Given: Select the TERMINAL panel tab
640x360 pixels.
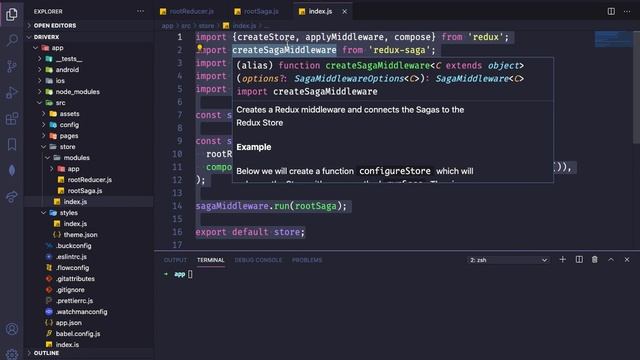Looking at the screenshot, I should click(x=211, y=260).
